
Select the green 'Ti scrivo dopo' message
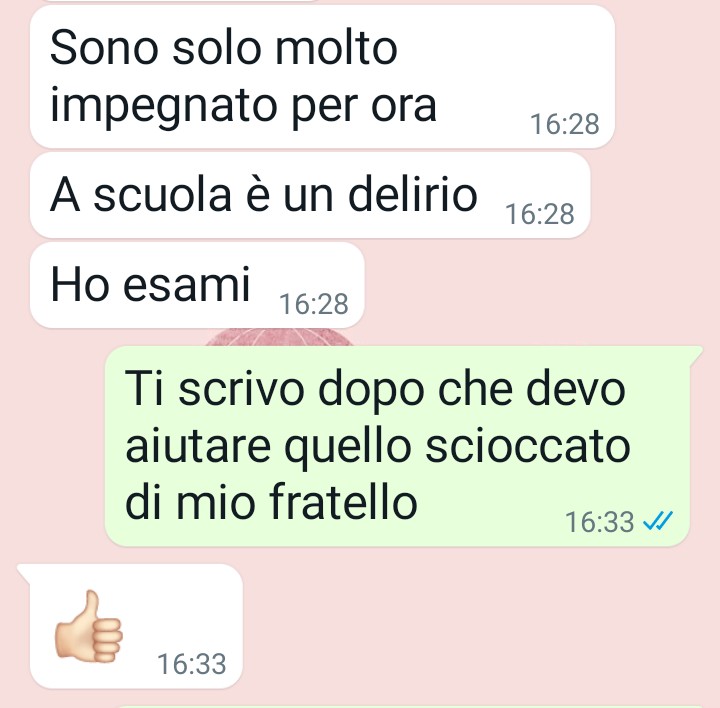coord(398,446)
